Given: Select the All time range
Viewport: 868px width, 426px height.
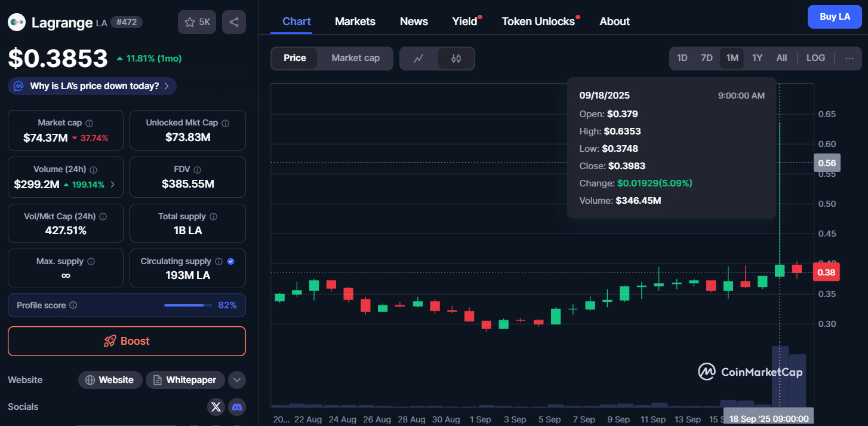Looking at the screenshot, I should click(x=781, y=58).
